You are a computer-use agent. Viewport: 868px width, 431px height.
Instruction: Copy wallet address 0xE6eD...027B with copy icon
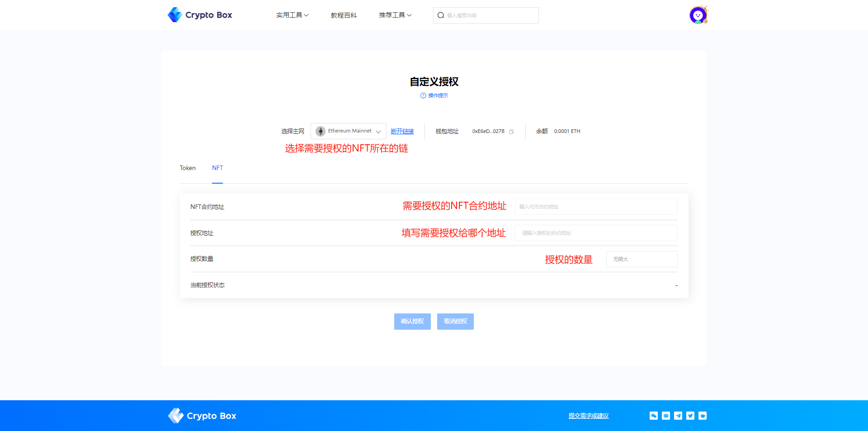[511, 132]
